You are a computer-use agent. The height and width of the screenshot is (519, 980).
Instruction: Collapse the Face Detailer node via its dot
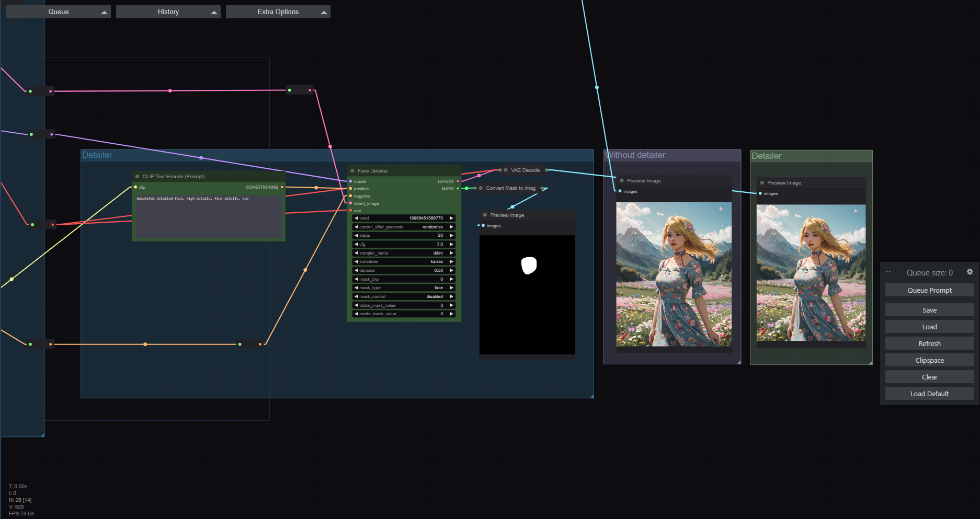(352, 171)
